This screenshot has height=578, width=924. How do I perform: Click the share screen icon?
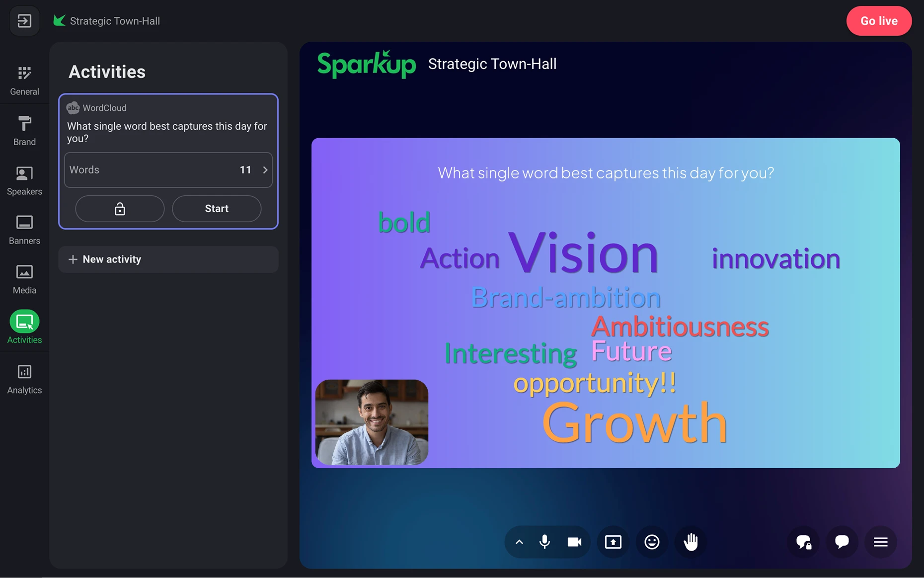click(x=613, y=542)
